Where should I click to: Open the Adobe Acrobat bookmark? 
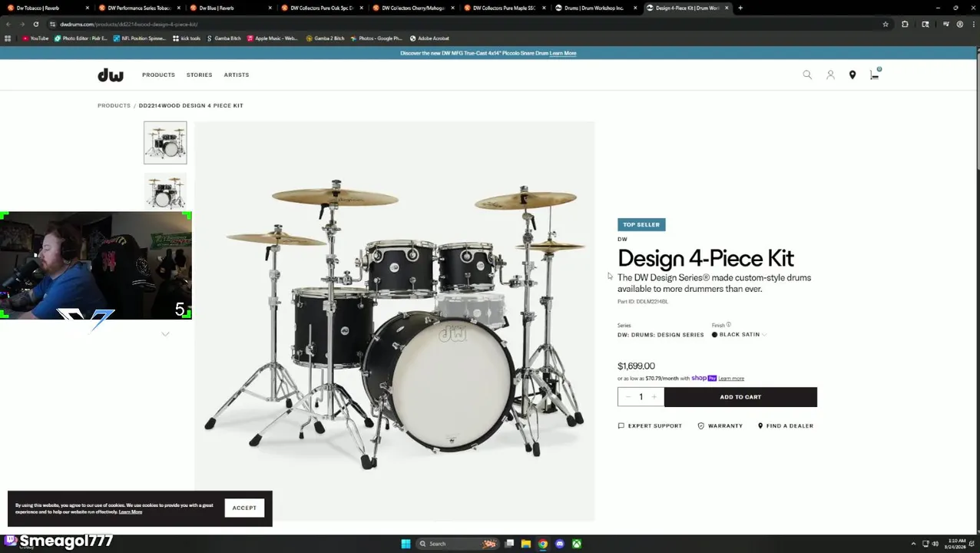(429, 38)
